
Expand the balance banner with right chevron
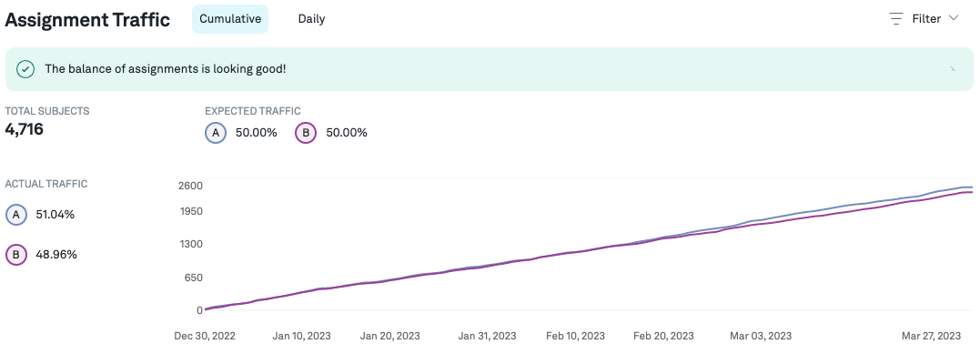click(x=953, y=69)
